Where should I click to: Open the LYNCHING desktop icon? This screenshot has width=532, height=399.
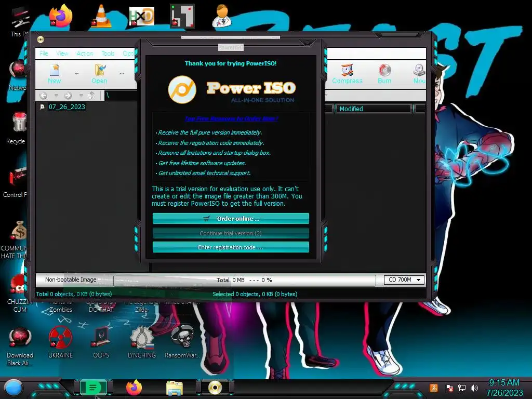(x=142, y=342)
